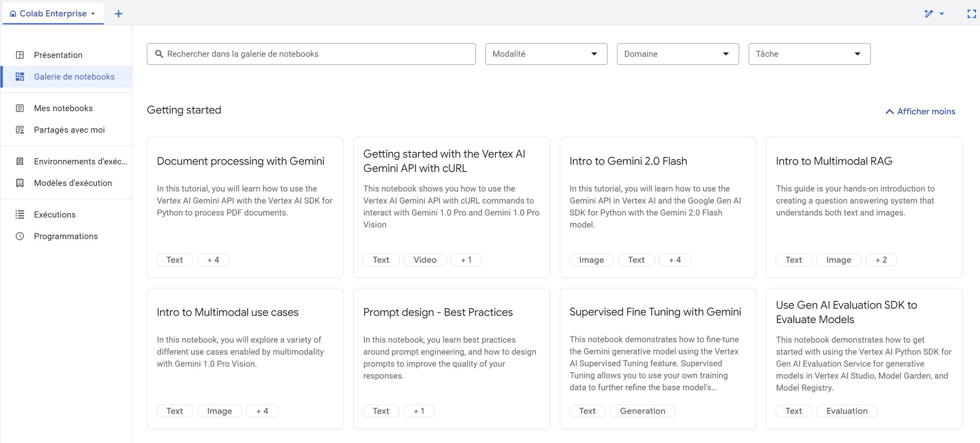Click +2 tag on Multimodal RAG card
This screenshot has width=980, height=443.
(x=881, y=260)
